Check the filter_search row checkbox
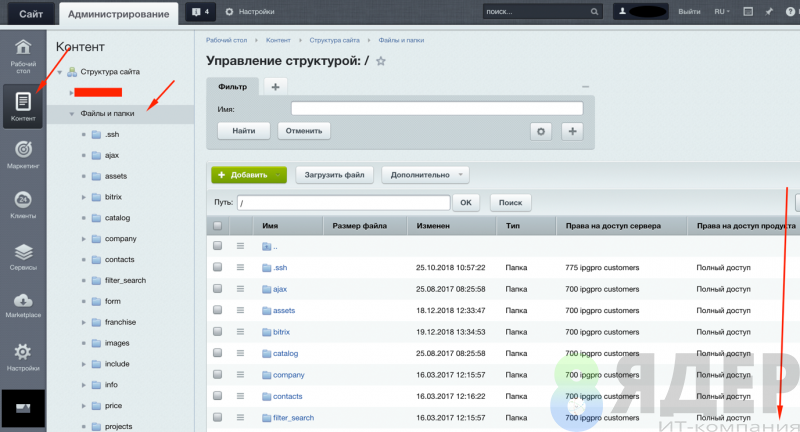800x432 pixels. [217, 417]
